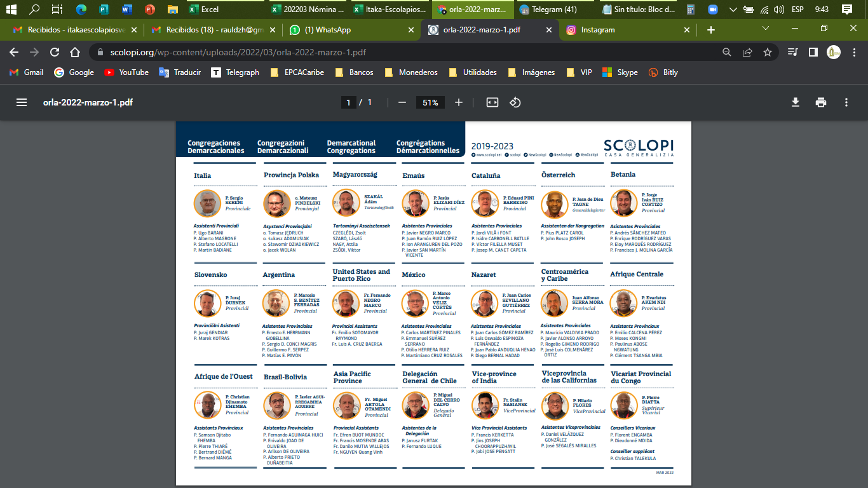
Task: Click the fit to page icon
Action: click(492, 102)
